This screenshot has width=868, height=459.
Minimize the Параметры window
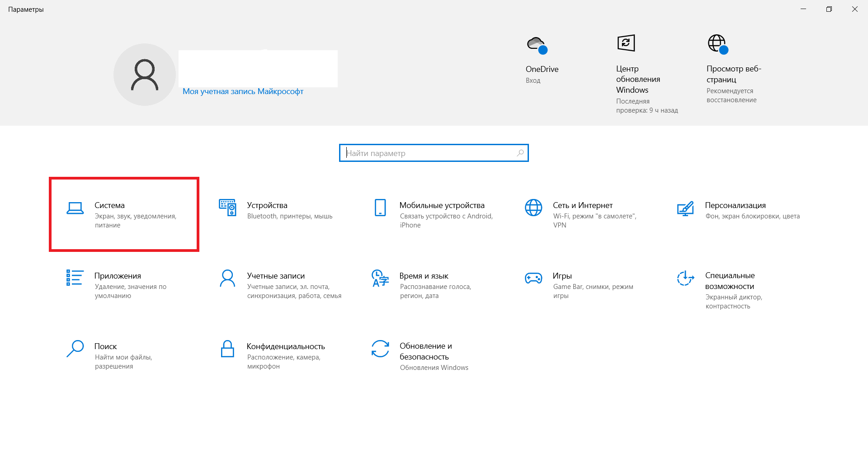(x=803, y=9)
